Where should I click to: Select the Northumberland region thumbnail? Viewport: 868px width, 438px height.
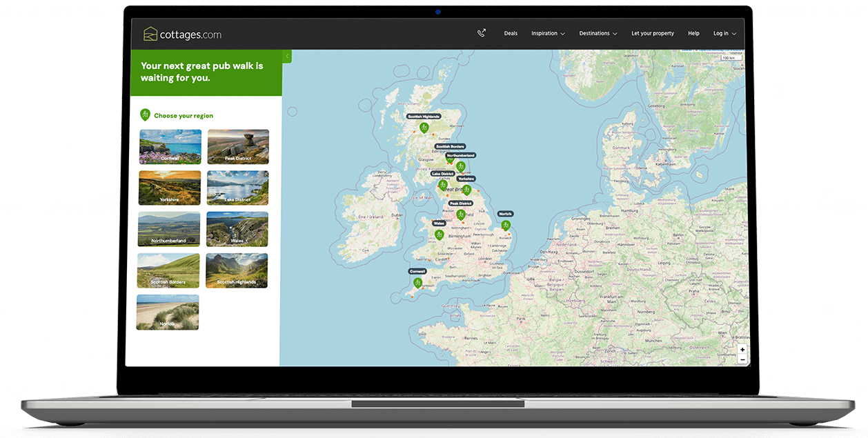pyautogui.click(x=169, y=229)
